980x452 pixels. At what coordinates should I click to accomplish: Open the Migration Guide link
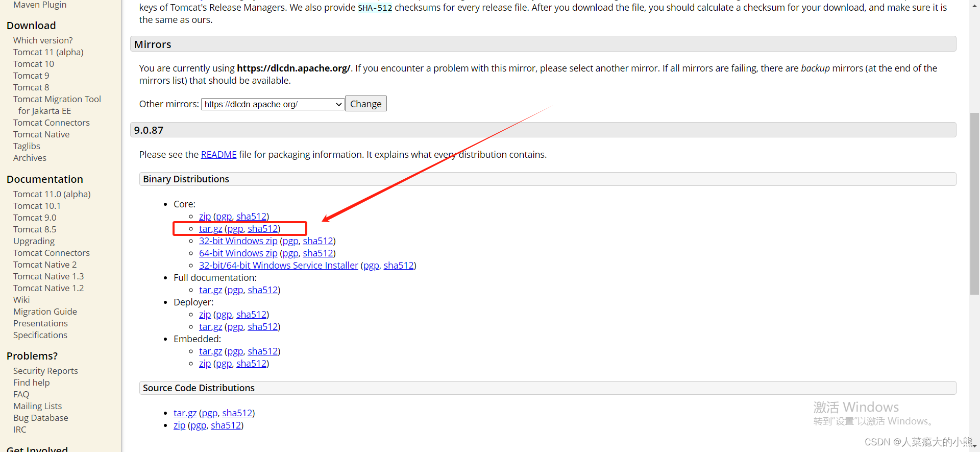click(x=45, y=312)
